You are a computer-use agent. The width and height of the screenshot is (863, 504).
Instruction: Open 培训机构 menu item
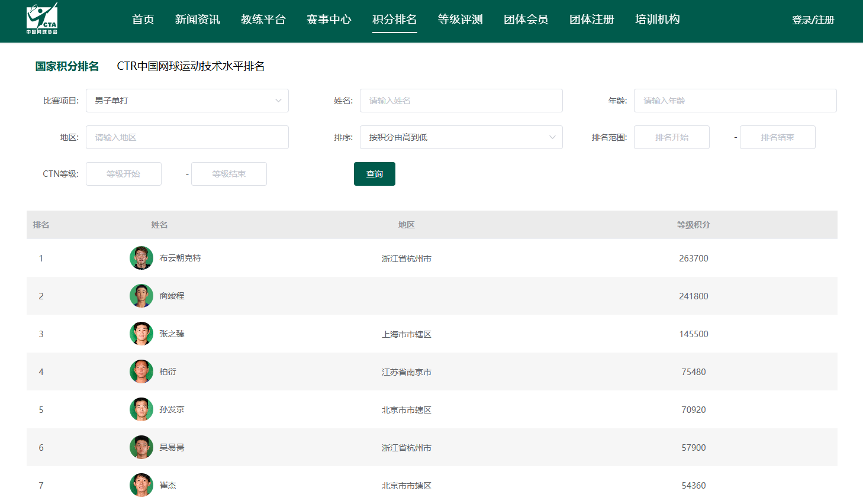[x=658, y=20]
